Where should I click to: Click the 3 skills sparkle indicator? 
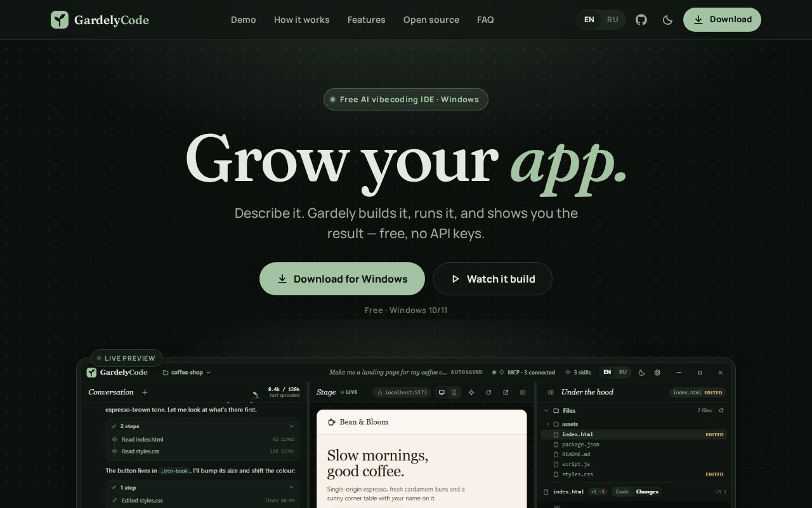click(x=578, y=373)
